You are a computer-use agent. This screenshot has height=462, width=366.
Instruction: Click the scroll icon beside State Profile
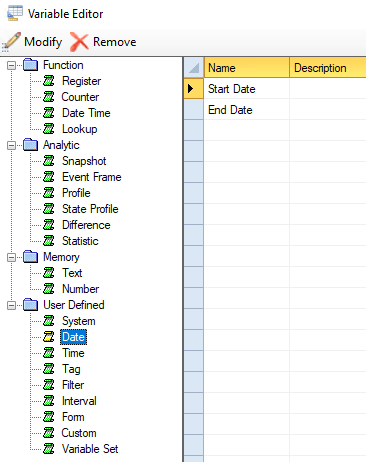tap(49, 209)
